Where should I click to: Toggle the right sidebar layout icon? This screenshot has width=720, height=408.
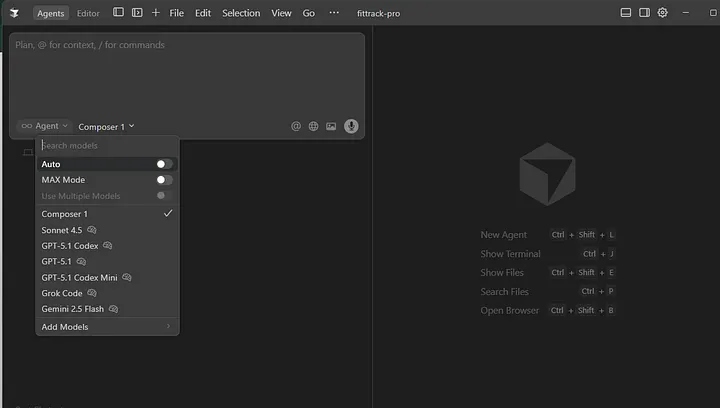point(644,13)
